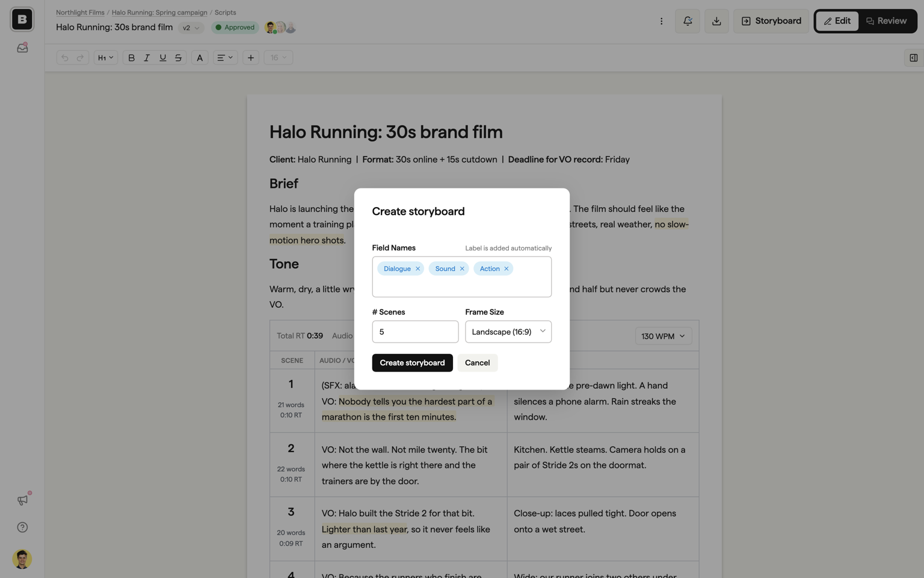Open the H1 heading style dropdown
This screenshot has width=924, height=578.
coord(105,58)
